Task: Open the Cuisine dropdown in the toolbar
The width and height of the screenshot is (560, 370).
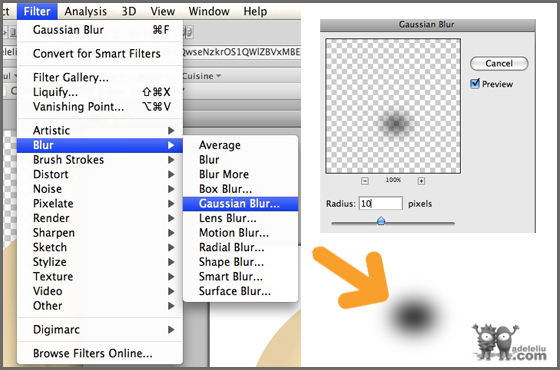Action: point(202,76)
